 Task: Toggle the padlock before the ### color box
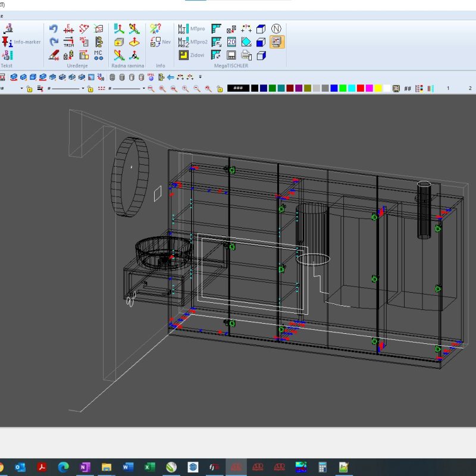tap(220, 89)
